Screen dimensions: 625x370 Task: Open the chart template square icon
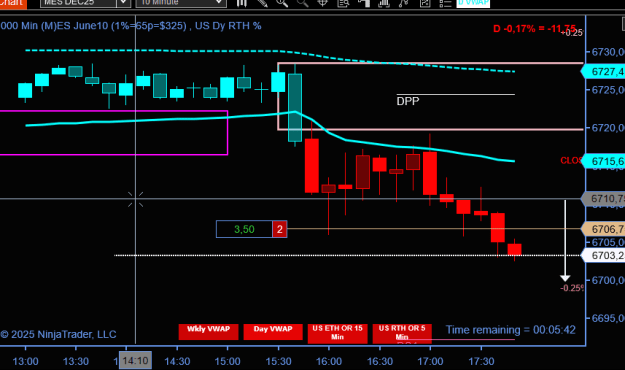point(425,3)
